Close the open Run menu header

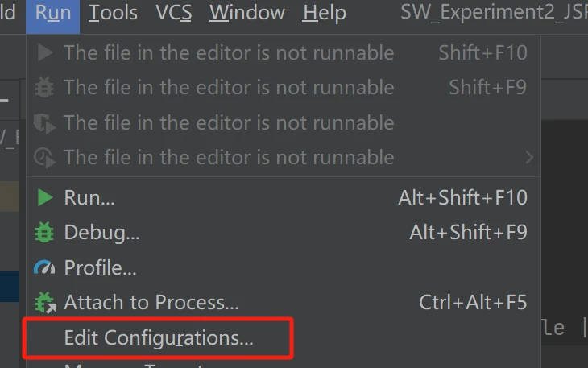(53, 13)
